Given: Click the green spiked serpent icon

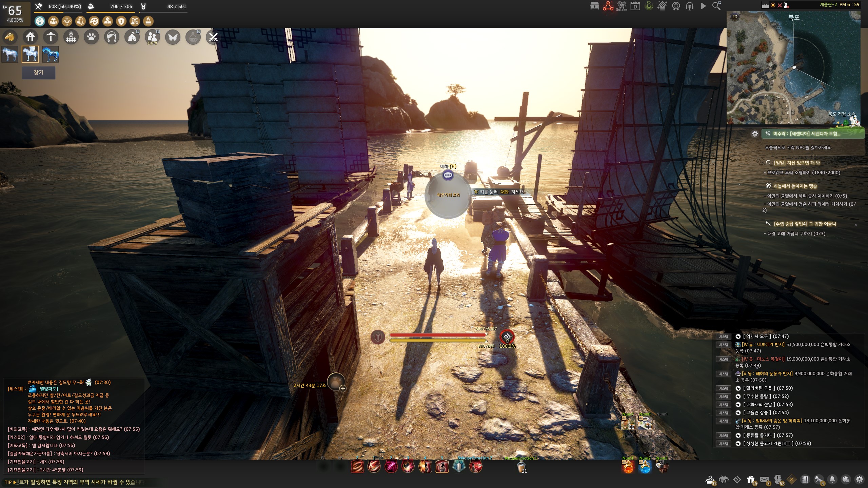Looking at the screenshot, I should click(649, 6).
